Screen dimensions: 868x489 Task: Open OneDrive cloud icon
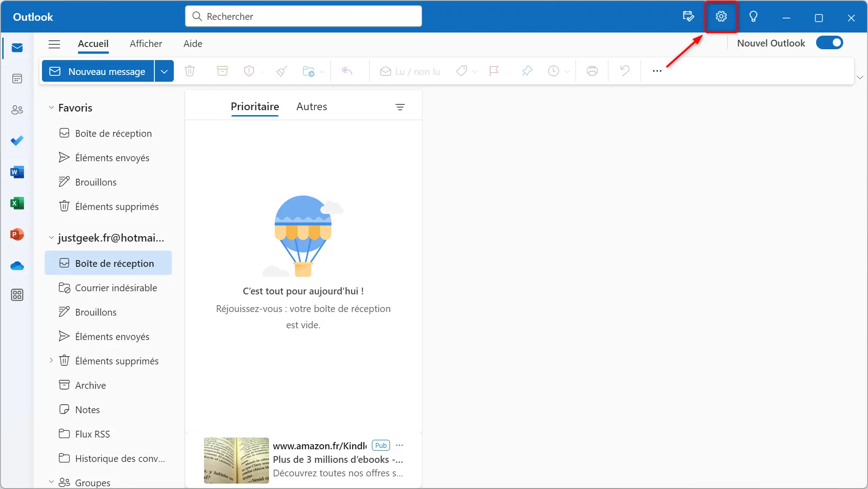click(17, 265)
